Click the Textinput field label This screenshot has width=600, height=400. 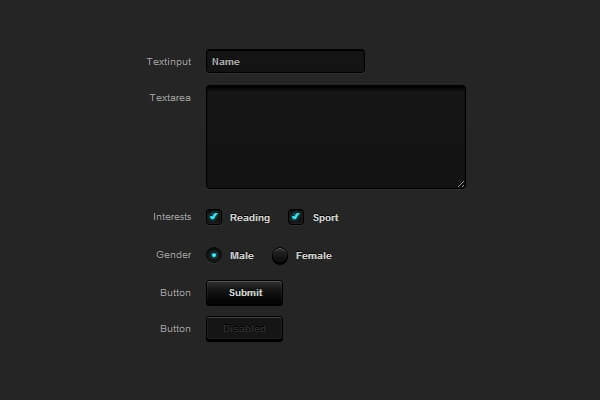click(x=168, y=62)
